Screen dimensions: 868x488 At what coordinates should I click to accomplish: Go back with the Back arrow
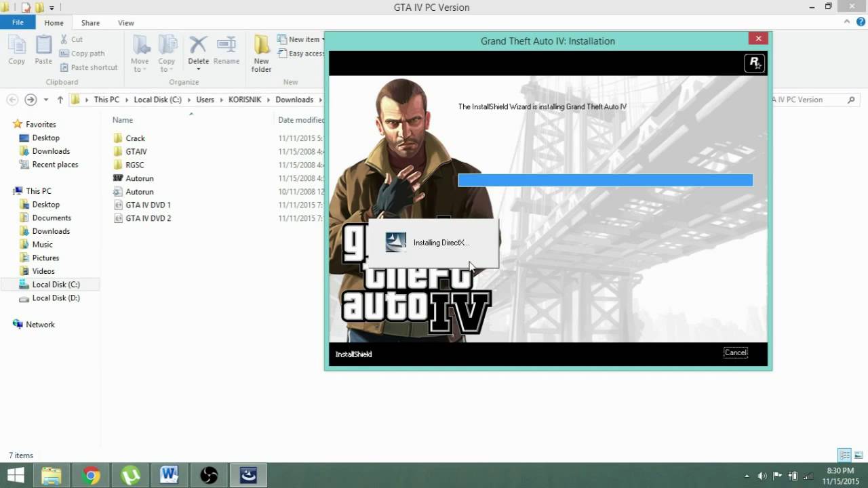pyautogui.click(x=12, y=100)
